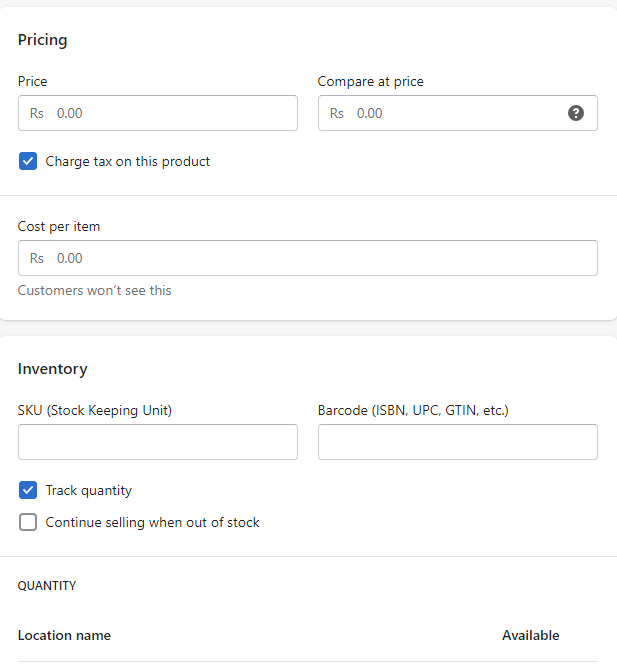
Task: Enable Continue selling when out of stock
Action: (x=28, y=522)
